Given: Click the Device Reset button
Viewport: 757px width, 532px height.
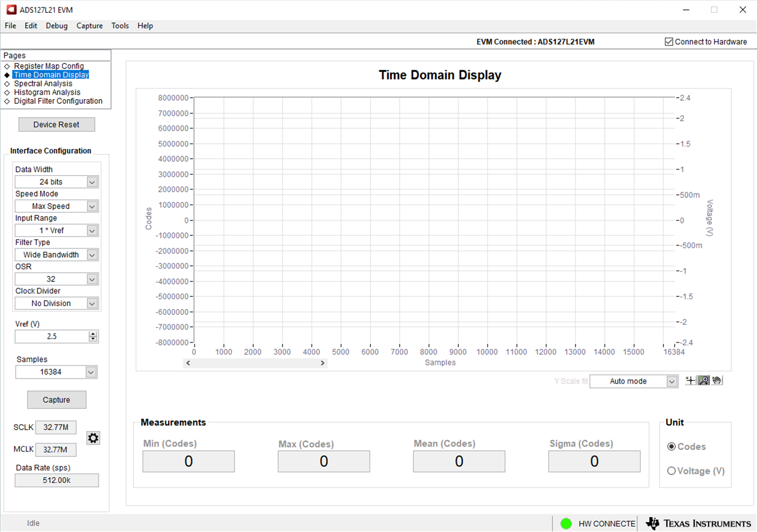Looking at the screenshot, I should pos(56,124).
